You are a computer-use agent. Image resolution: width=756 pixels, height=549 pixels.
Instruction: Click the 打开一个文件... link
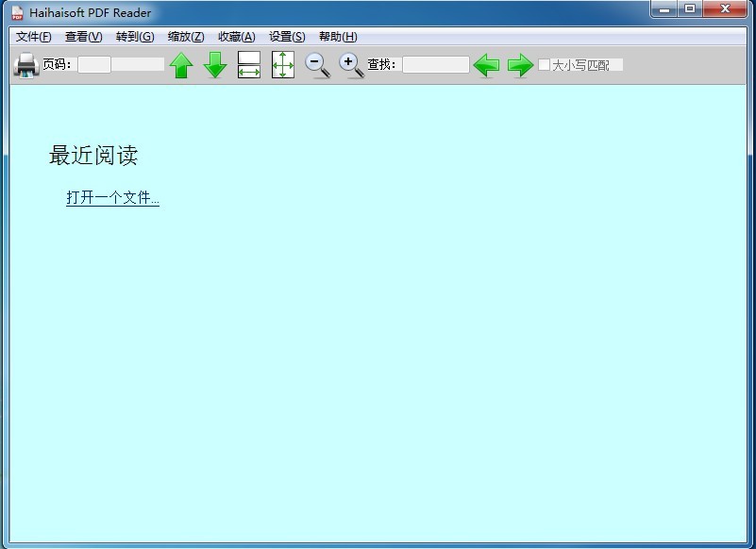point(112,198)
